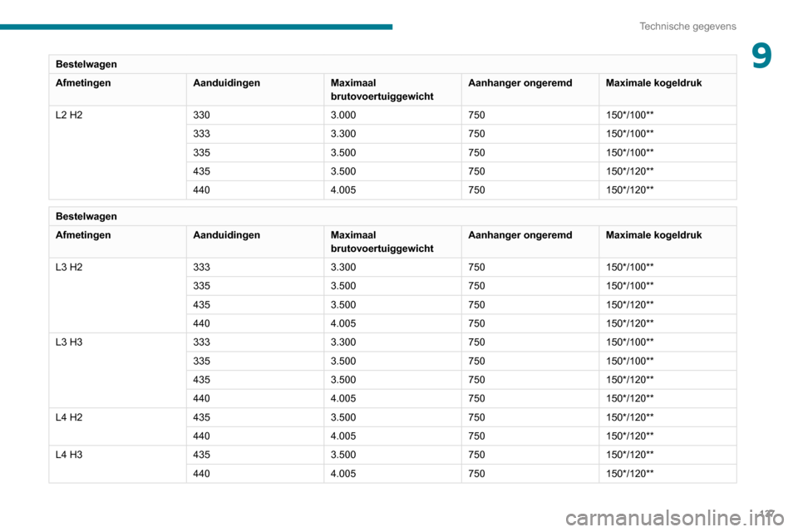Select "150*/120**" in the L4 H2 440 row

tap(629, 436)
